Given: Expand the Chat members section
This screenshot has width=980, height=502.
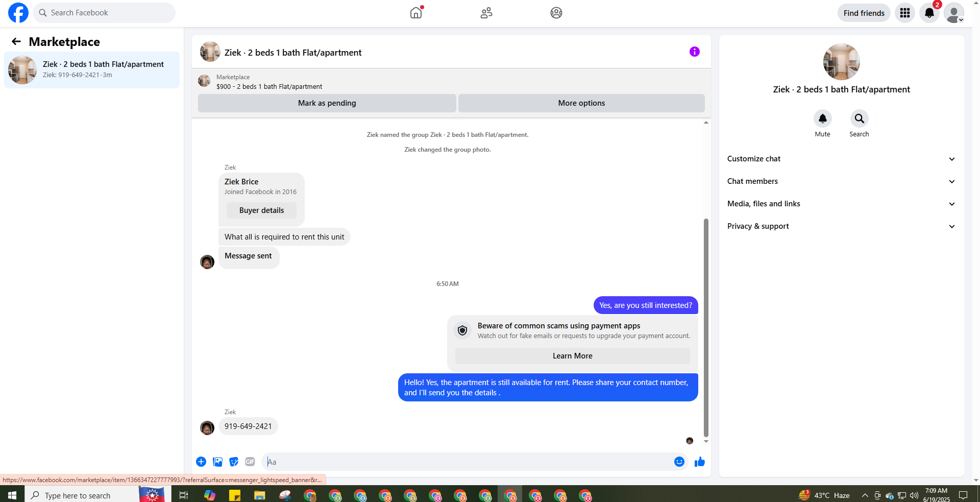Looking at the screenshot, I should pos(842,181).
